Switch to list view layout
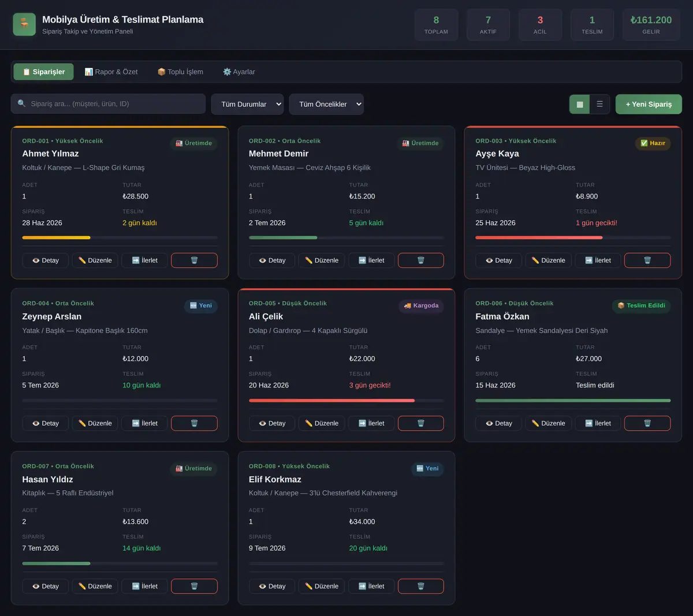 click(x=599, y=104)
